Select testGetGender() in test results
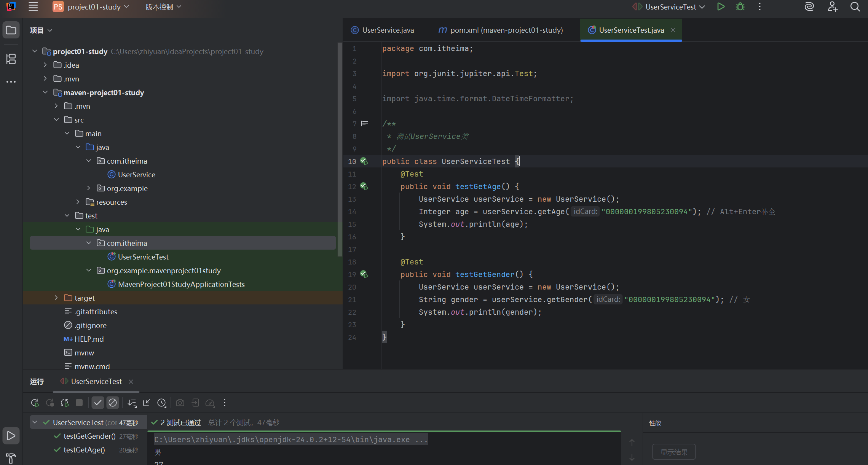Viewport: 868px width, 465px height. [x=89, y=436]
